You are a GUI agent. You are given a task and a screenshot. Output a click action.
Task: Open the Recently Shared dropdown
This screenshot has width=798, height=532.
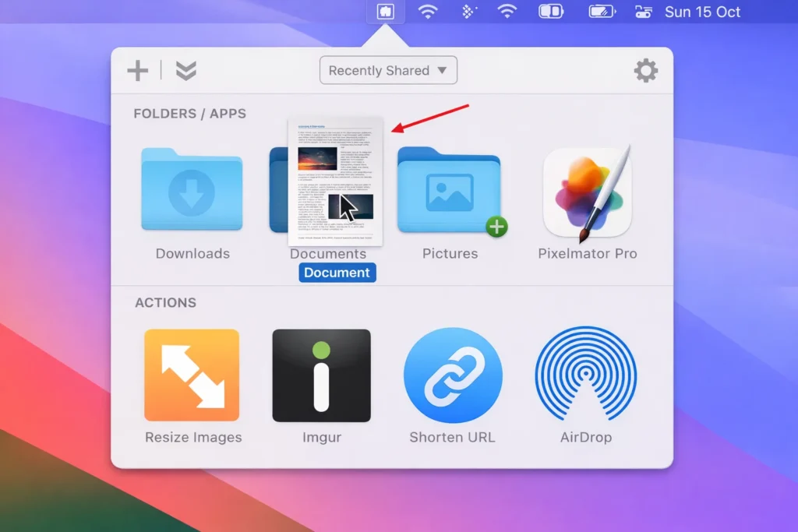tap(388, 71)
